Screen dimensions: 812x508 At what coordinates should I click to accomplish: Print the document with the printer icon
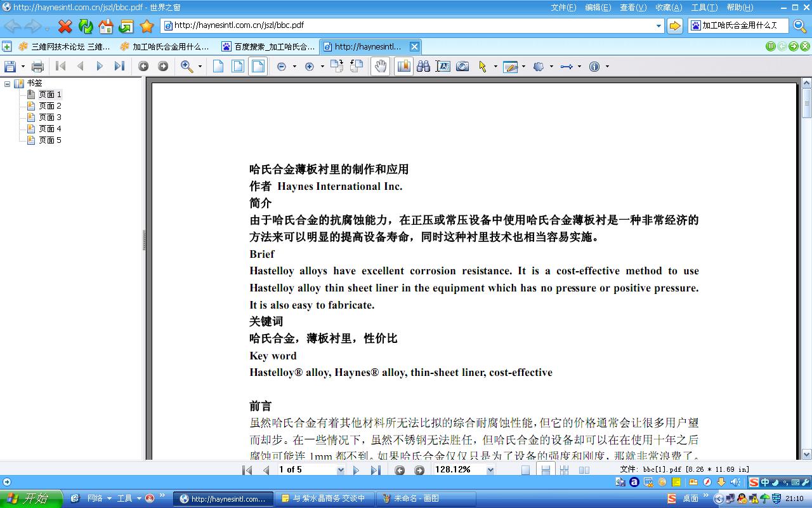pyautogui.click(x=37, y=66)
